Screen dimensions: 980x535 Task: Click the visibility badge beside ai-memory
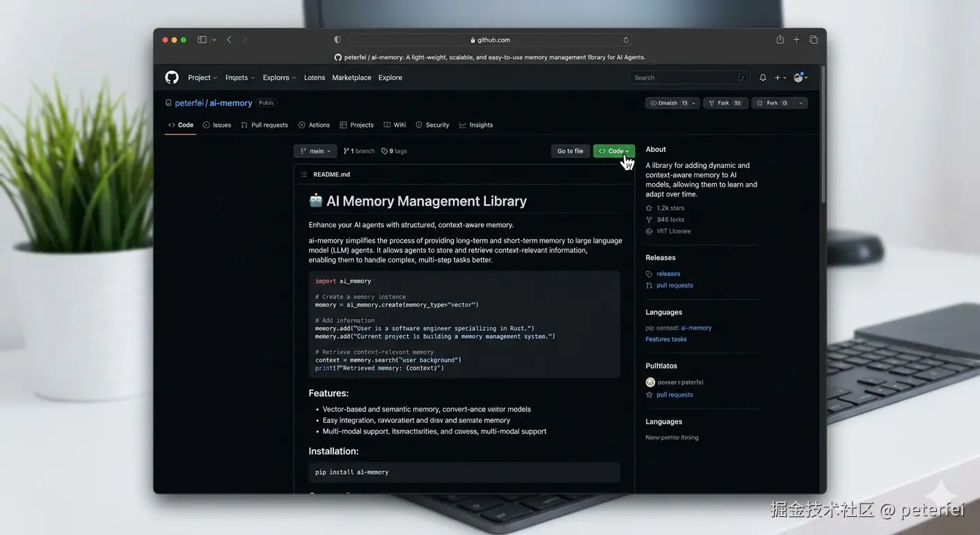tap(266, 103)
